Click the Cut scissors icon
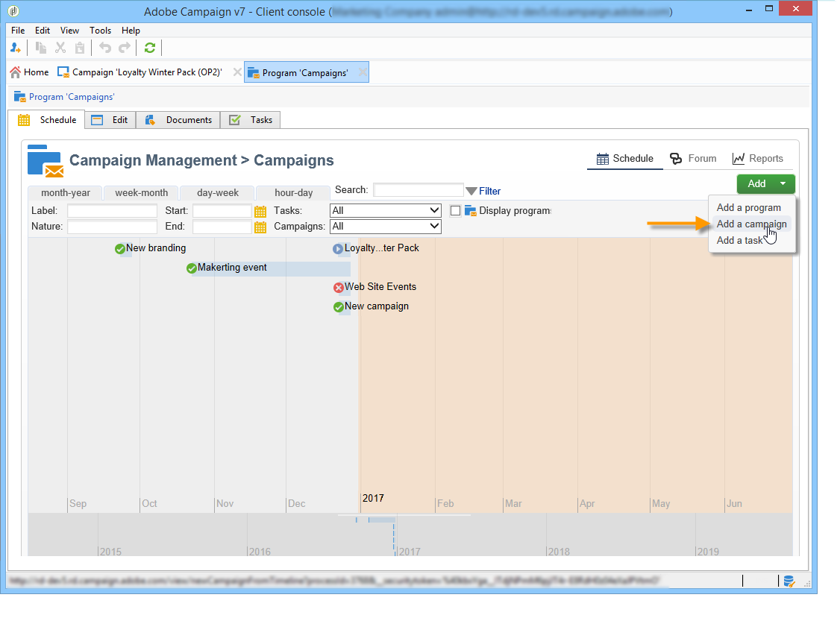 pyautogui.click(x=60, y=48)
